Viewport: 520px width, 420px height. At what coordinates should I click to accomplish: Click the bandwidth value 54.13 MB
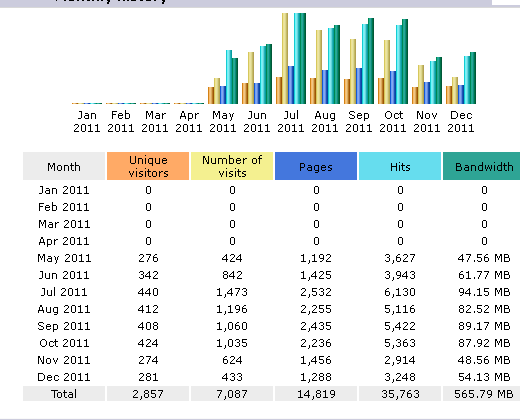484,377
